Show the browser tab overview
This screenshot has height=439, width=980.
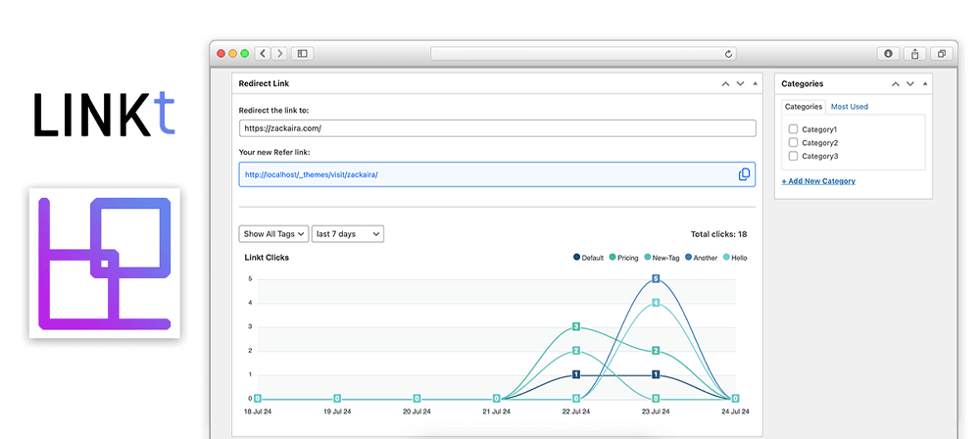click(x=941, y=54)
